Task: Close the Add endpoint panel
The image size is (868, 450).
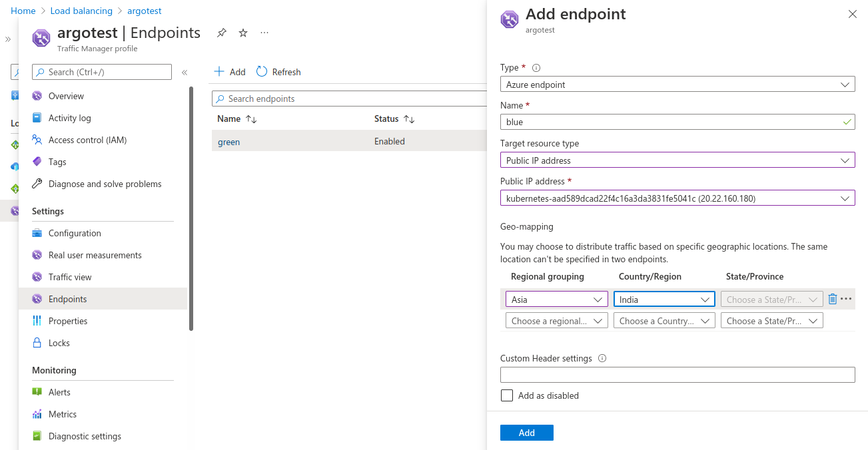Action: tap(853, 14)
